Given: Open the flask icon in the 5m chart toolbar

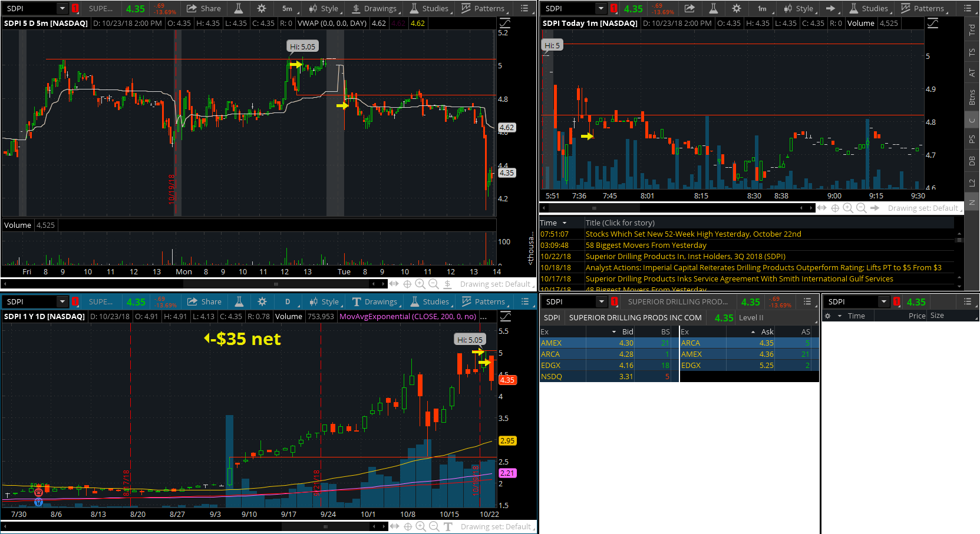Looking at the screenshot, I should point(239,8).
